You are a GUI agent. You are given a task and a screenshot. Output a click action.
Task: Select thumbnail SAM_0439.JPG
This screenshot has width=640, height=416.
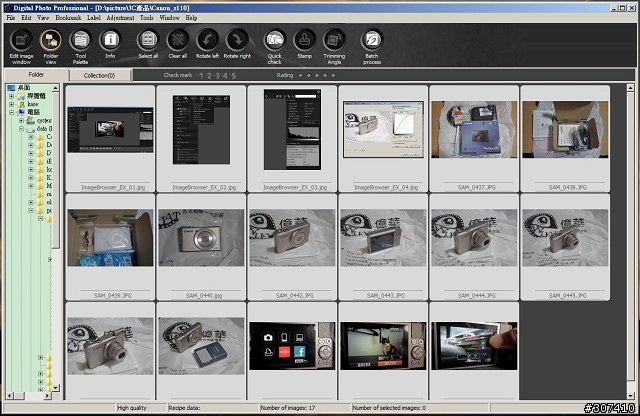tap(110, 247)
